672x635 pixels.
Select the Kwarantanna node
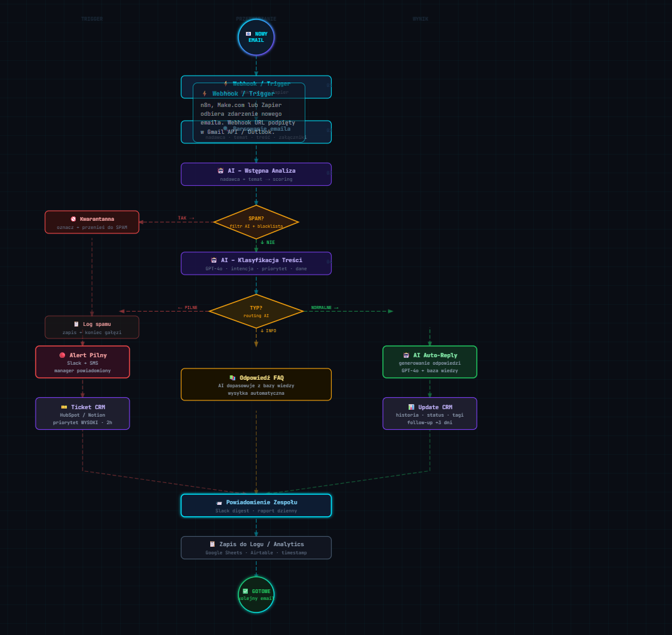coord(92,222)
